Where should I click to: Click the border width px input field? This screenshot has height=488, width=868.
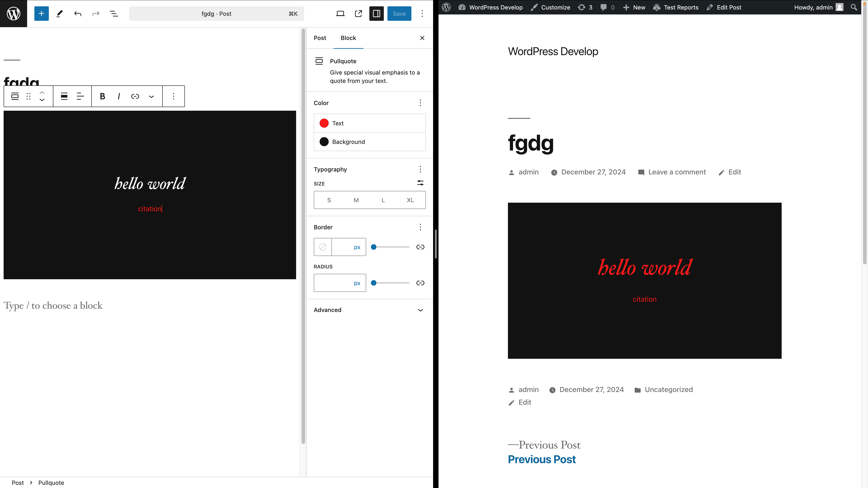(342, 247)
